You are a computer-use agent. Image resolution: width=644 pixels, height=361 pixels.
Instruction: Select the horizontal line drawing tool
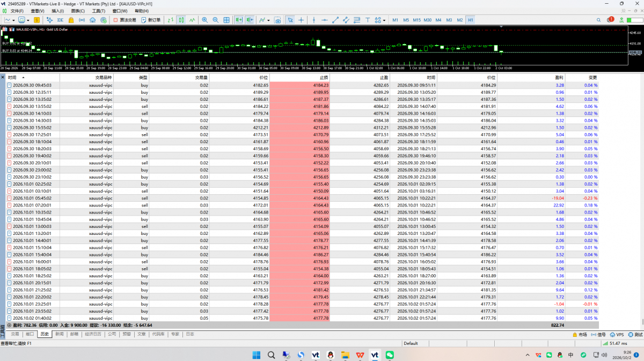[x=324, y=20]
